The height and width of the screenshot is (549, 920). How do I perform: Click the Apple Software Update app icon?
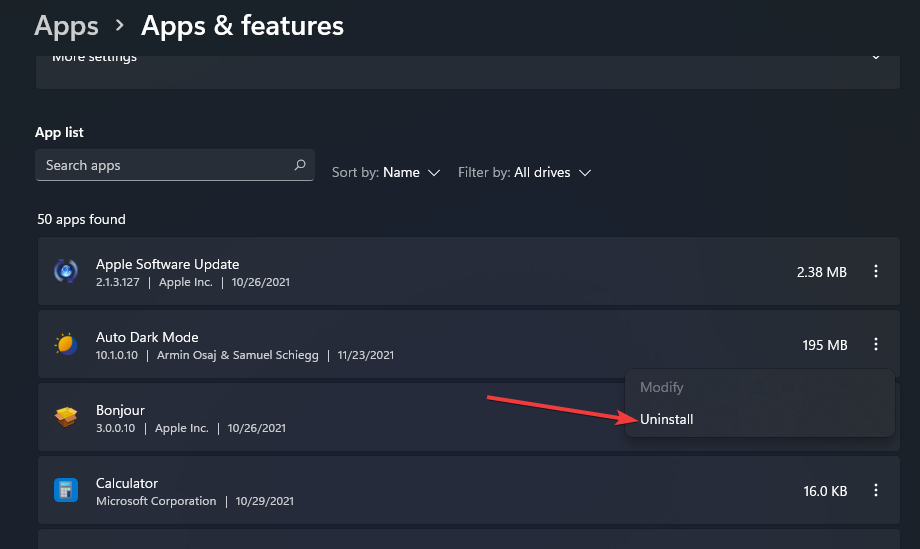(x=66, y=272)
